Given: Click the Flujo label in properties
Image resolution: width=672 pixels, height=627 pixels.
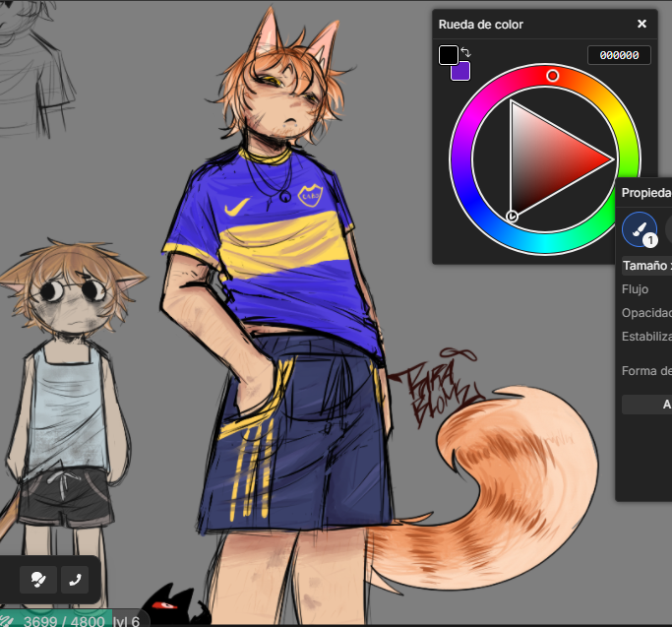Looking at the screenshot, I should [x=635, y=289].
